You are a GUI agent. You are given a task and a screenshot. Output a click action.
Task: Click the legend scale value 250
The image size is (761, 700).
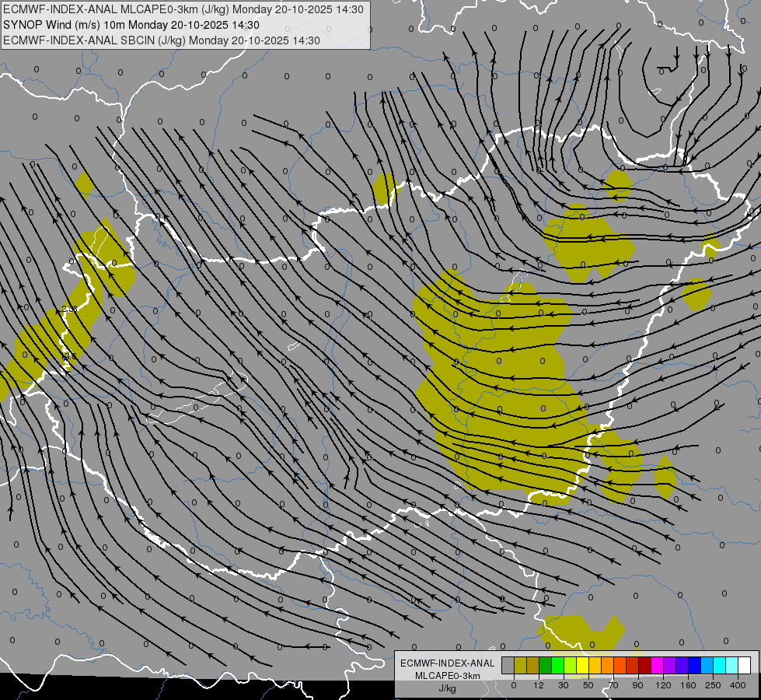point(713,685)
